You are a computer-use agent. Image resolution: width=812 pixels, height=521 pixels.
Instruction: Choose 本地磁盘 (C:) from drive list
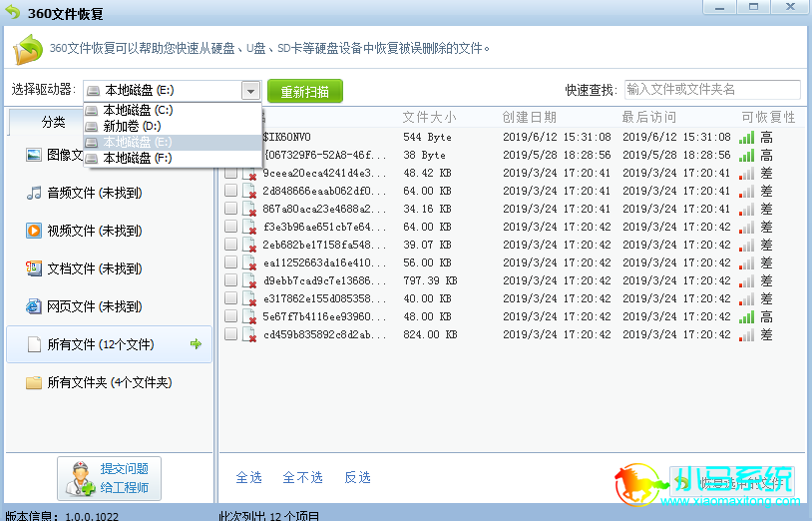pos(173,111)
